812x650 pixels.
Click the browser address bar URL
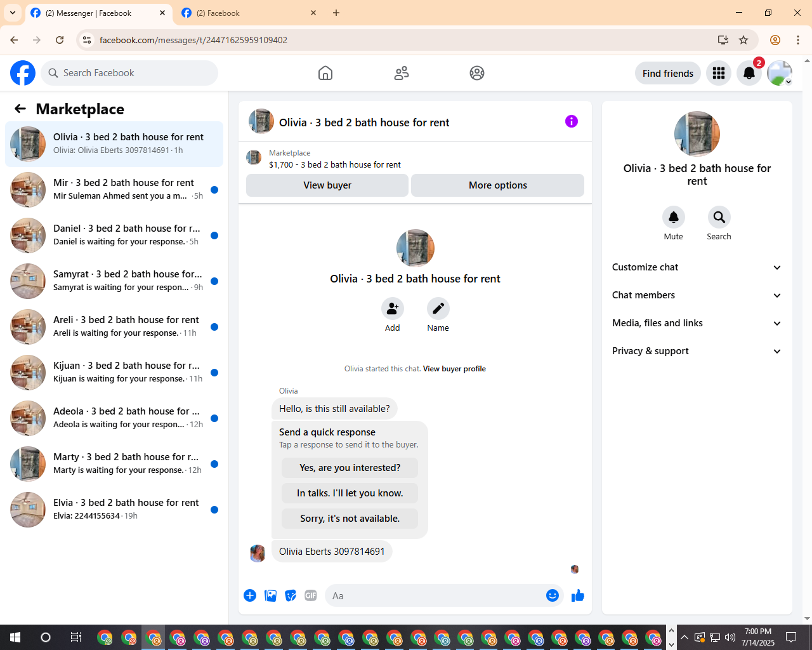pos(193,40)
